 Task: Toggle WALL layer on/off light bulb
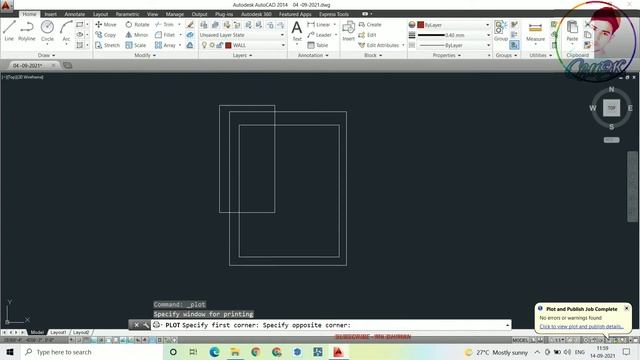204,45
